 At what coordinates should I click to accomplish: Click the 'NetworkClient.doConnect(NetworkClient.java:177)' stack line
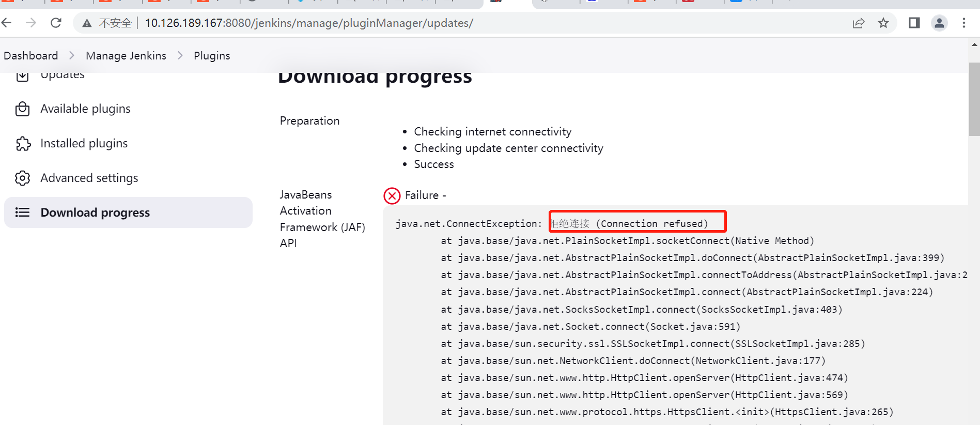(633, 361)
